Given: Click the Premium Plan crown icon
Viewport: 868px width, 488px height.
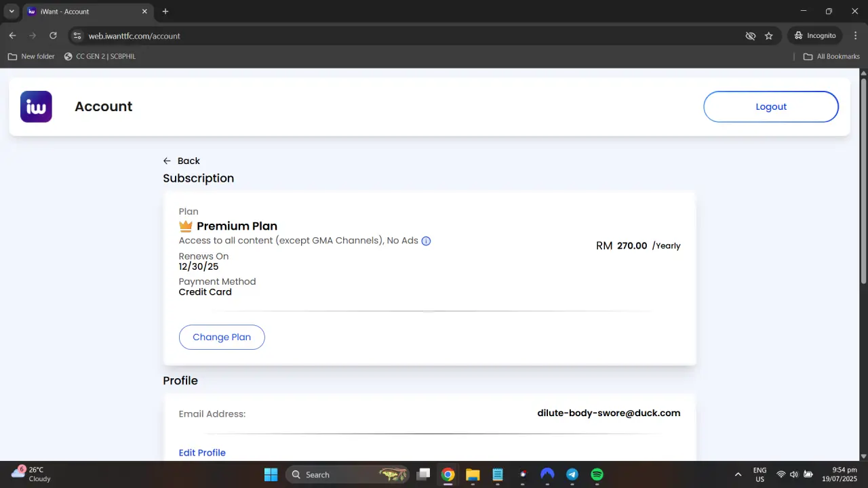Looking at the screenshot, I should click(x=186, y=226).
